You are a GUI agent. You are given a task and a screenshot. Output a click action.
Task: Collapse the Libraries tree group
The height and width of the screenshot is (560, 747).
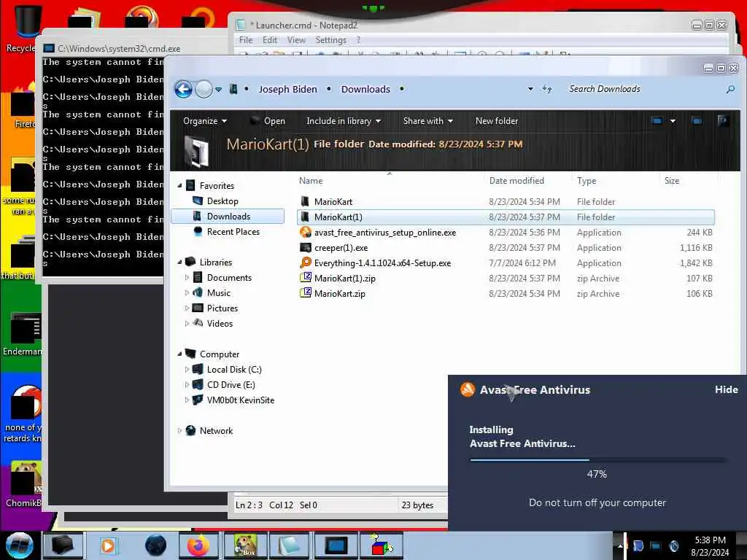tap(179, 262)
